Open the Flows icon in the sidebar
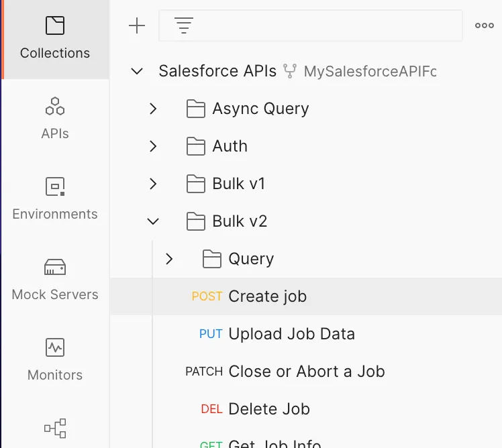 [x=55, y=428]
